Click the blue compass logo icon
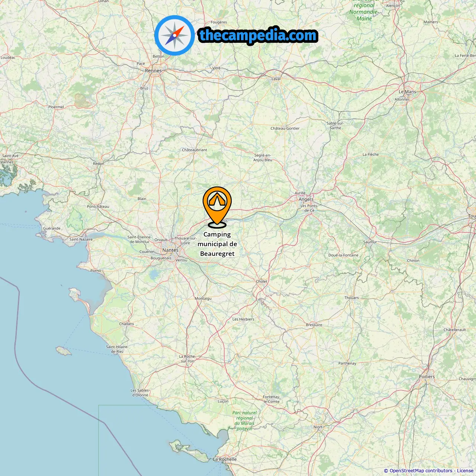Viewport: 476px width, 476px height. 174,35
